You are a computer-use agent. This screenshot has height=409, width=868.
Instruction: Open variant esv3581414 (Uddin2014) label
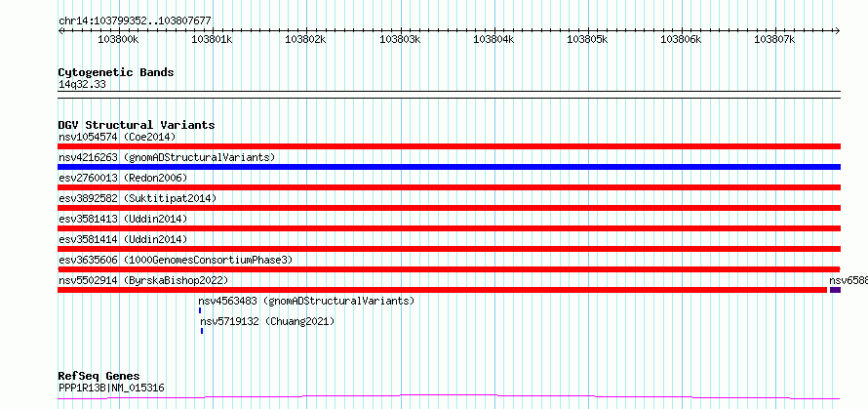click(x=123, y=239)
